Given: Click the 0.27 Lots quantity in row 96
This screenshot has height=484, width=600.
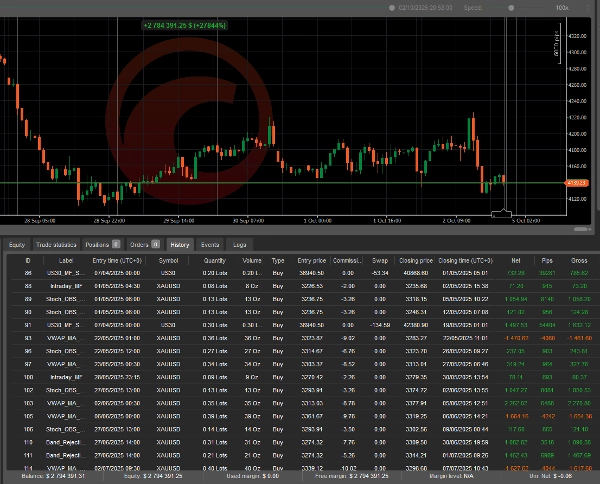Looking at the screenshot, I should 215,351.
